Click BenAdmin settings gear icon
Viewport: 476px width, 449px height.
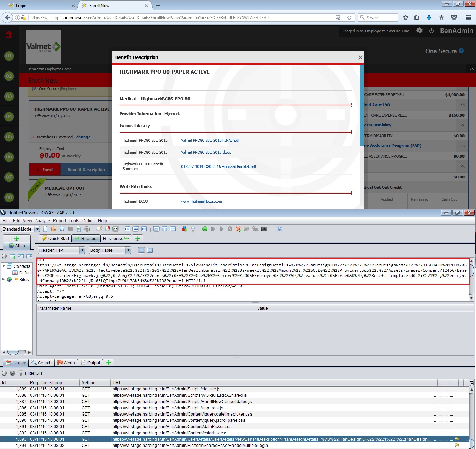pyautogui.click(x=420, y=31)
